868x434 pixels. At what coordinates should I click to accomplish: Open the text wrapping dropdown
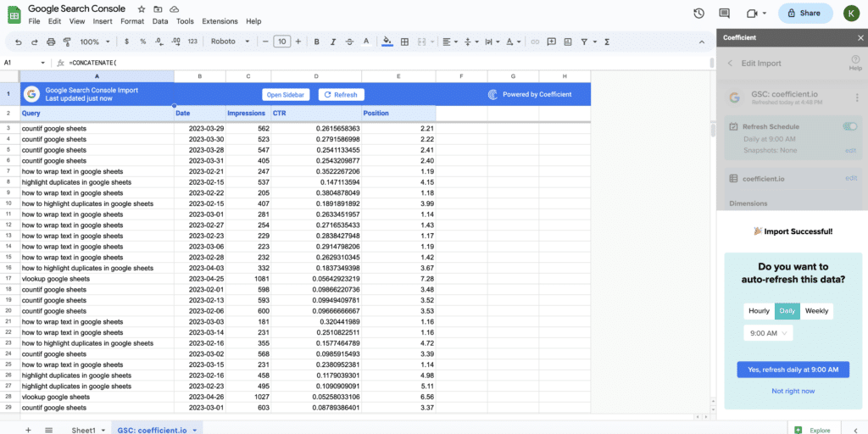click(492, 42)
